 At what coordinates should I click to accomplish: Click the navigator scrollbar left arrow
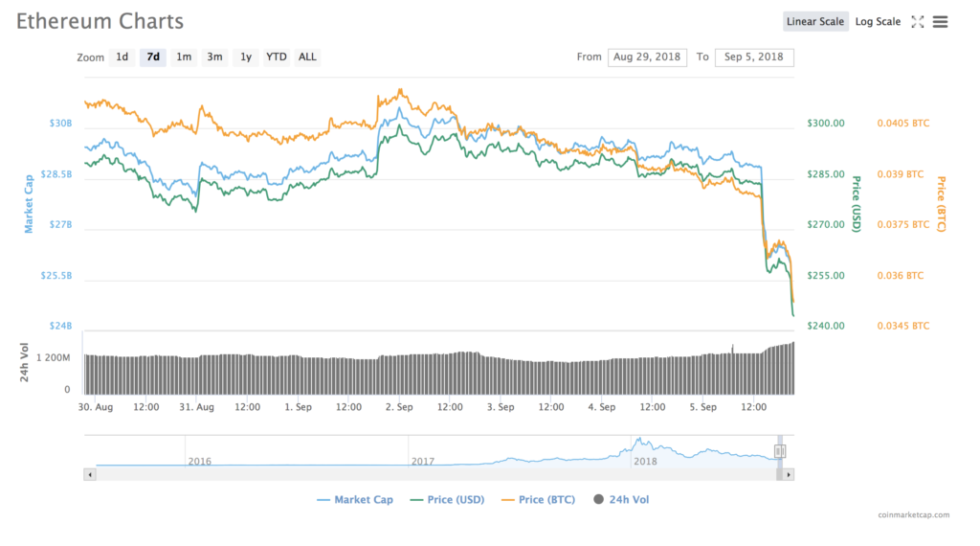[90, 474]
